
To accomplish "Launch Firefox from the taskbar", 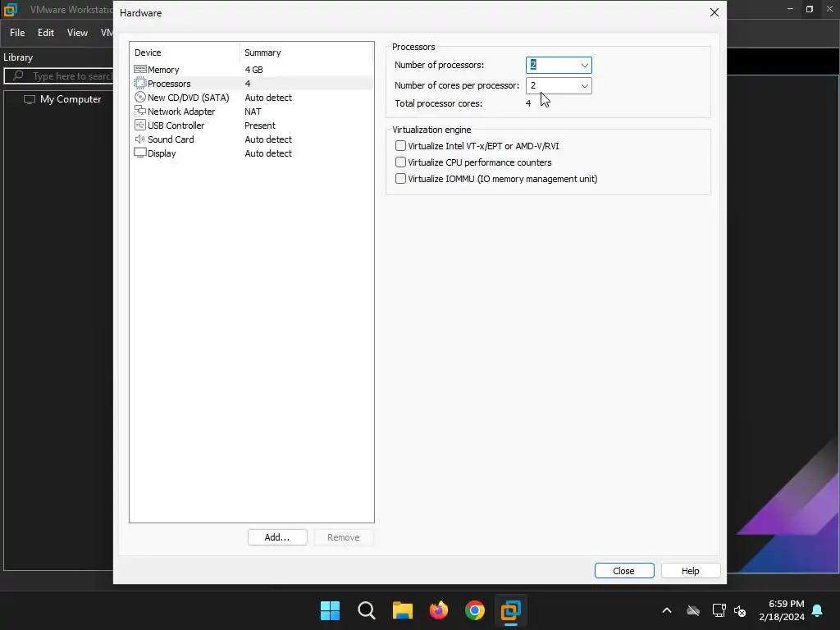I will 439,610.
